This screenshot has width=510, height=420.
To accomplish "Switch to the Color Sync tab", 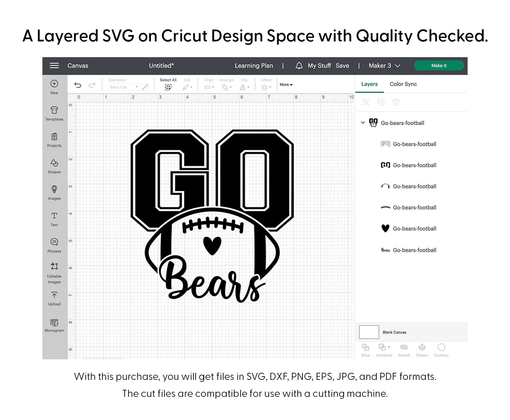I will (x=403, y=84).
